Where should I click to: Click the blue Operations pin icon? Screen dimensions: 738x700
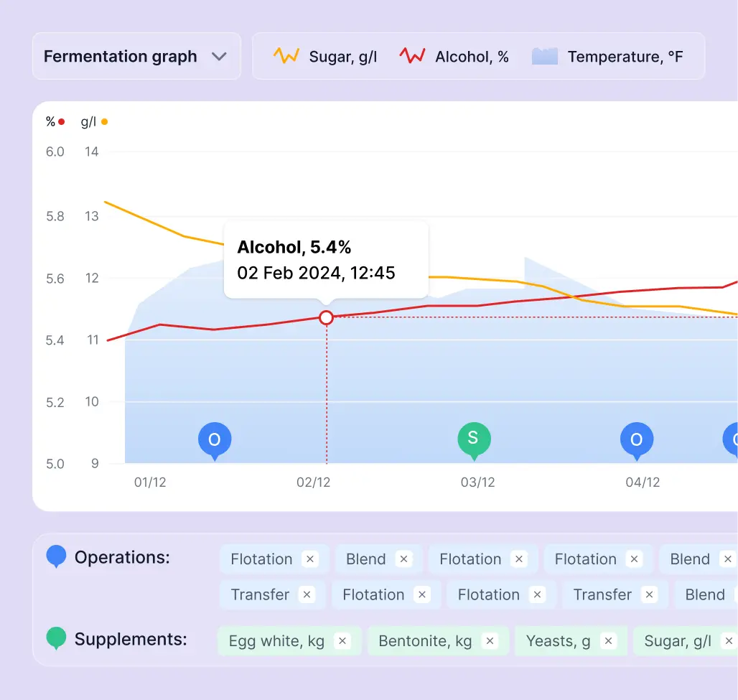click(56, 556)
